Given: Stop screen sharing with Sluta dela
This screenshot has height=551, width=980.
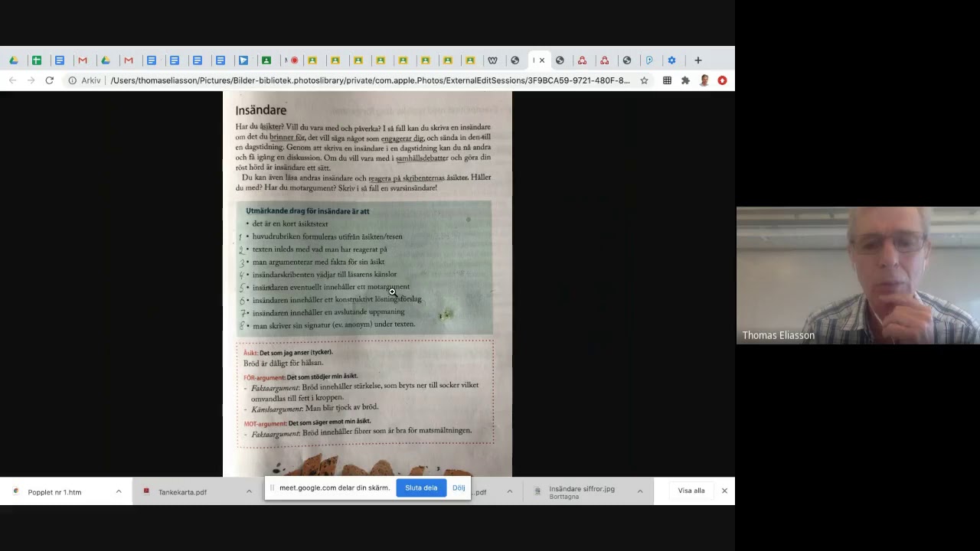Looking at the screenshot, I should [x=421, y=487].
